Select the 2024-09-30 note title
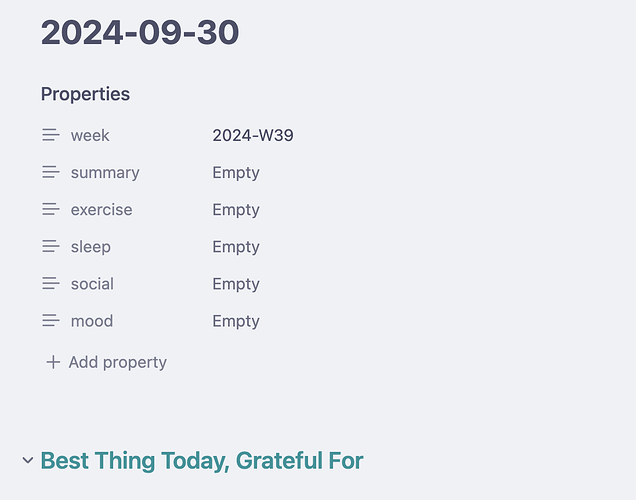The width and height of the screenshot is (636, 500). click(x=140, y=32)
